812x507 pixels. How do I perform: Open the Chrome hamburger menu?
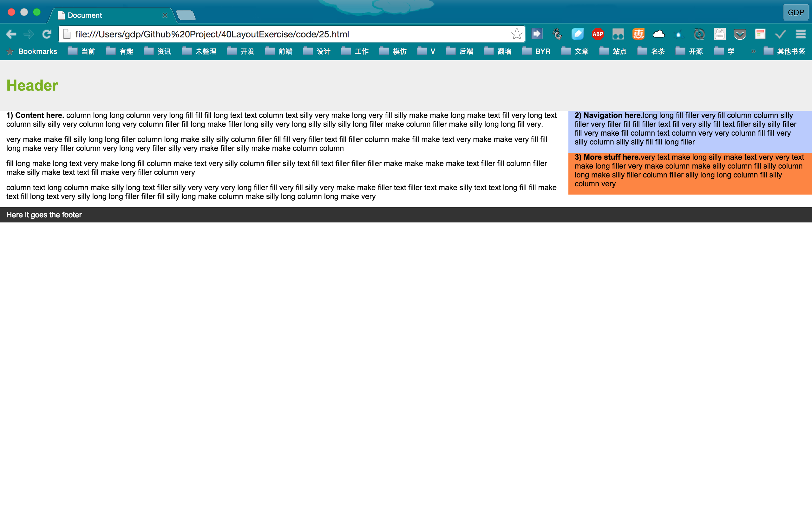(x=801, y=34)
